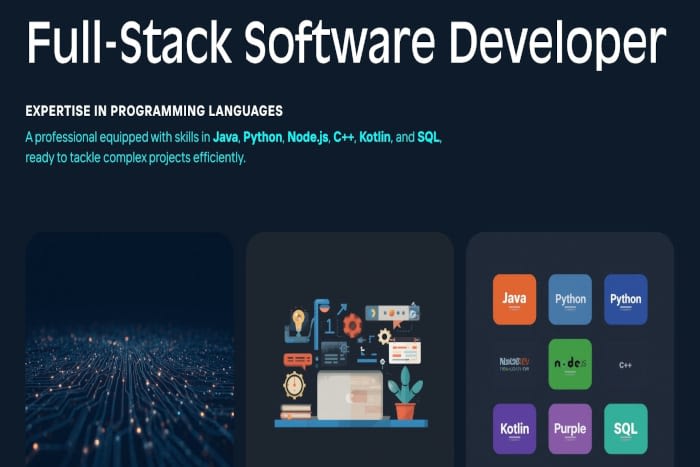Select the light blue Python tile
Viewport: 700px width, 467px height.
(570, 299)
